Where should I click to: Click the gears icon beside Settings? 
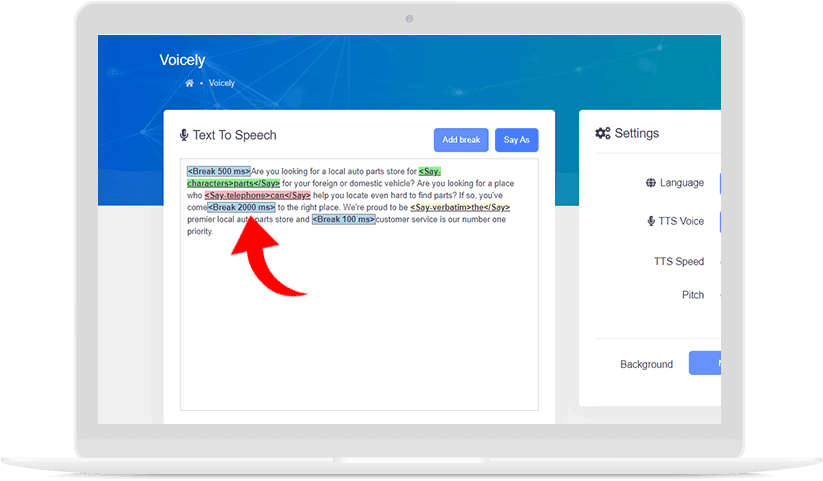point(603,133)
